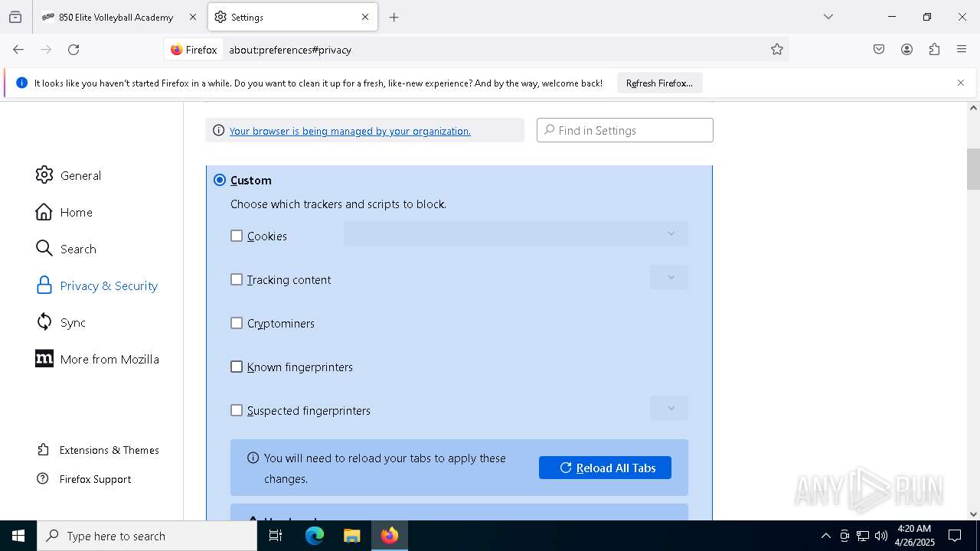Viewport: 980px width, 551px height.
Task: Expand the Tracking content dropdown
Action: [x=668, y=277]
